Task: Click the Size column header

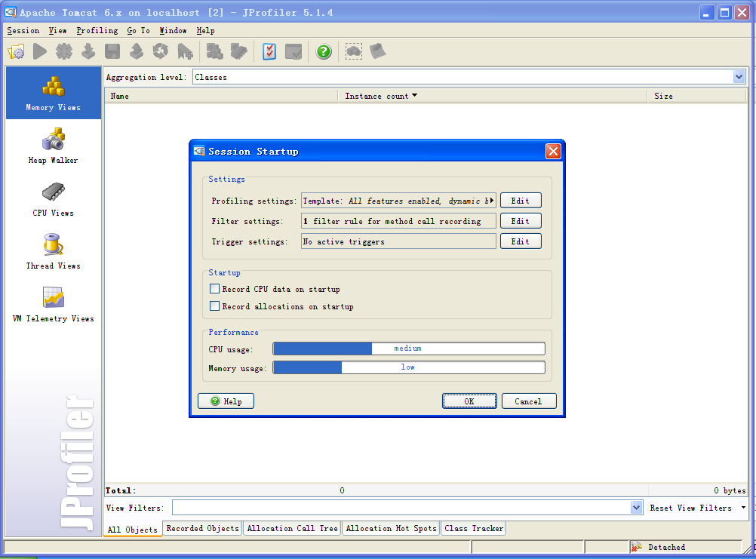Action: coord(696,96)
